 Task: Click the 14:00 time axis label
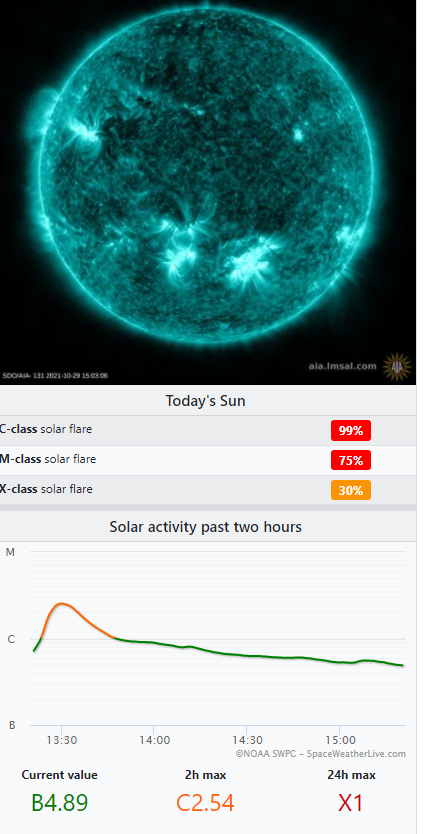pos(154,740)
